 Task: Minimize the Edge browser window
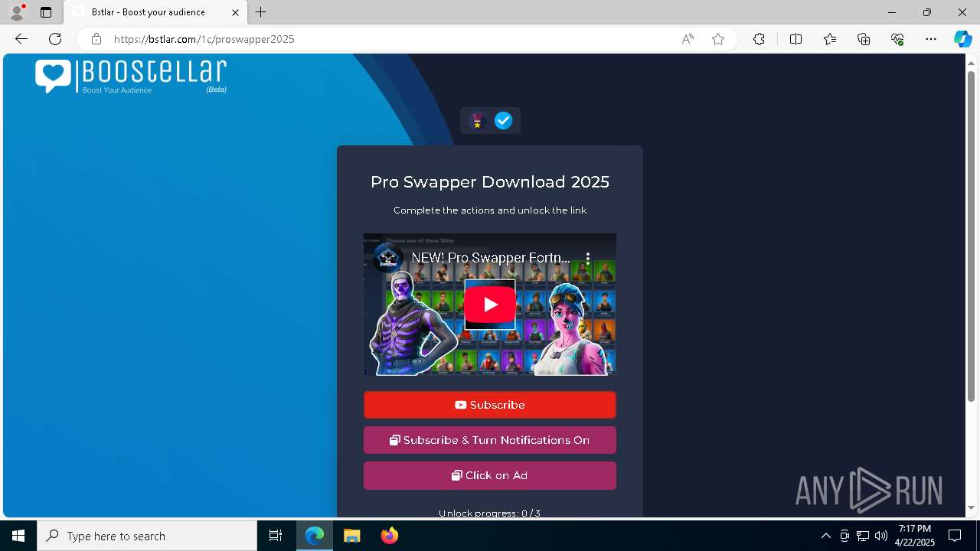892,12
